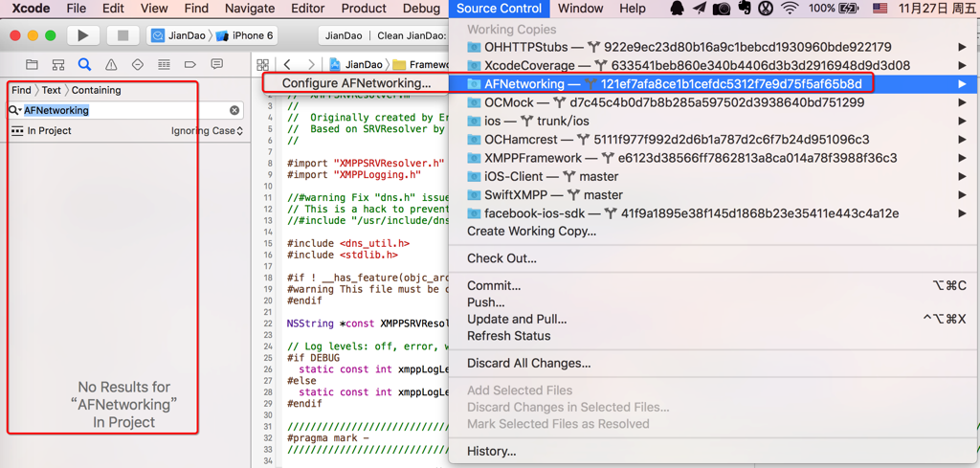Open the Project navigator folder icon

32,65
